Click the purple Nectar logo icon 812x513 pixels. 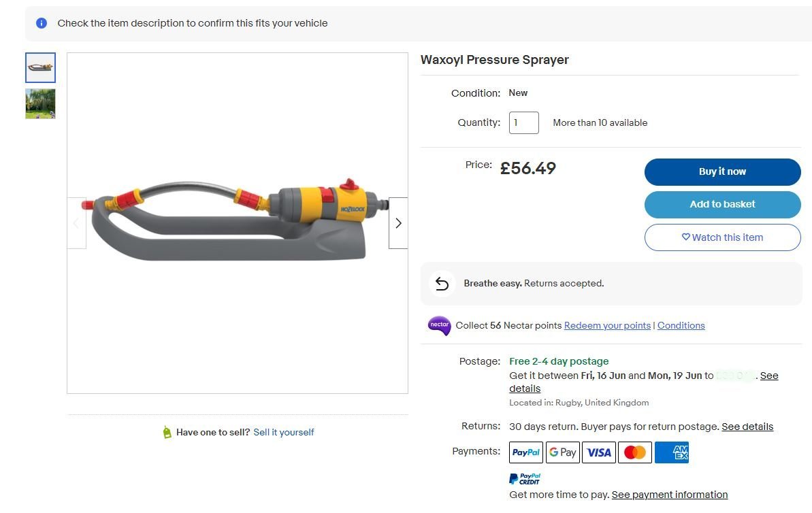(x=439, y=325)
